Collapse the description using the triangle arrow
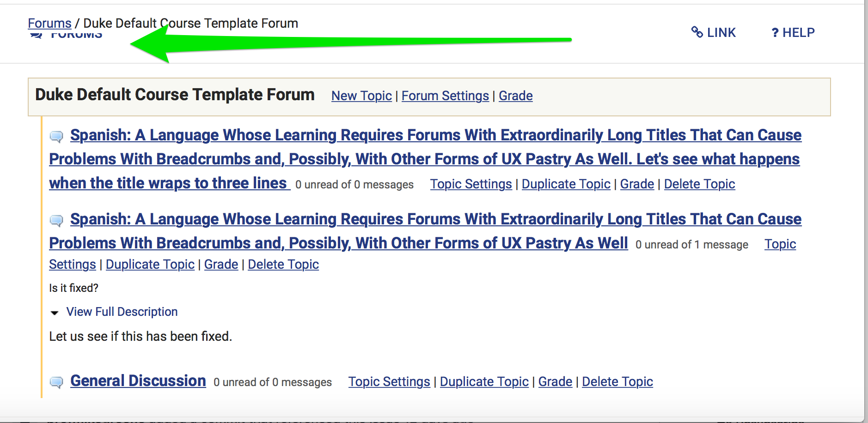 point(54,313)
